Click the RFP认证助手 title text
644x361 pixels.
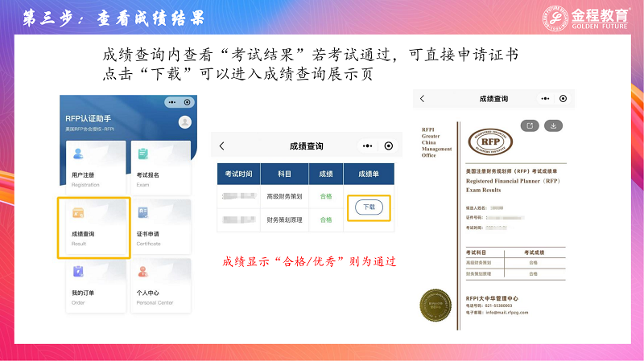tap(89, 118)
